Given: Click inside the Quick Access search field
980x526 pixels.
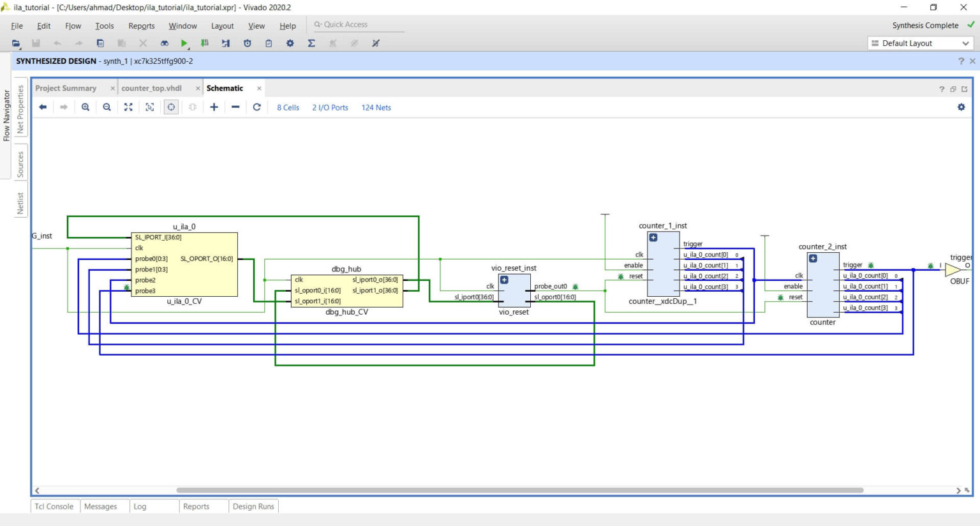Looking at the screenshot, I should pyautogui.click(x=357, y=24).
